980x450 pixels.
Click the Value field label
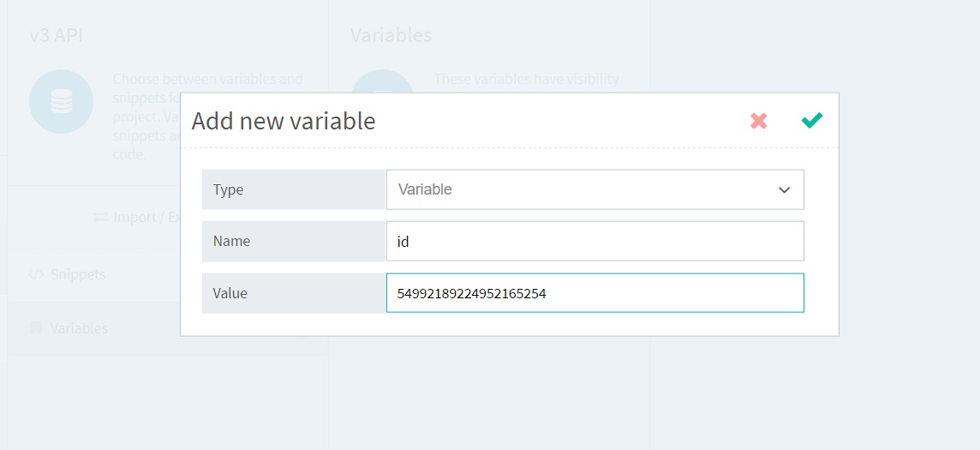[230, 293]
